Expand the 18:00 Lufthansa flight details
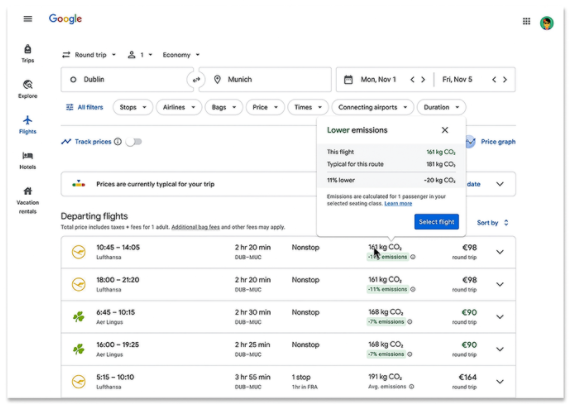 (x=500, y=284)
